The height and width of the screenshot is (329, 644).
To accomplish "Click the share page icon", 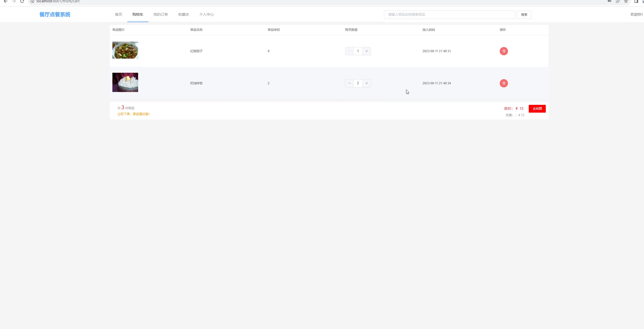I will pyautogui.click(x=618, y=2).
